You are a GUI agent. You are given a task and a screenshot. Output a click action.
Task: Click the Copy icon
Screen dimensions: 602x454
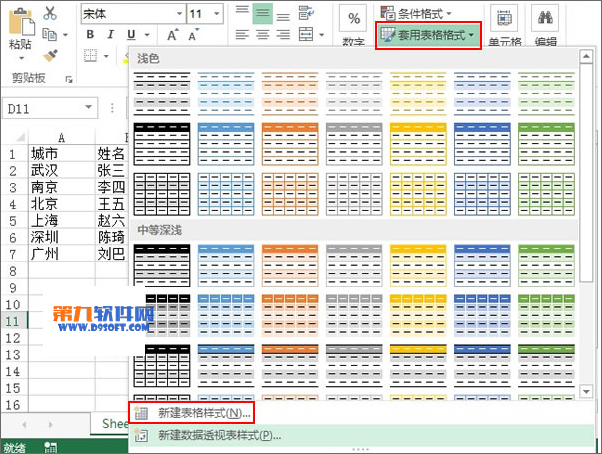coord(50,34)
